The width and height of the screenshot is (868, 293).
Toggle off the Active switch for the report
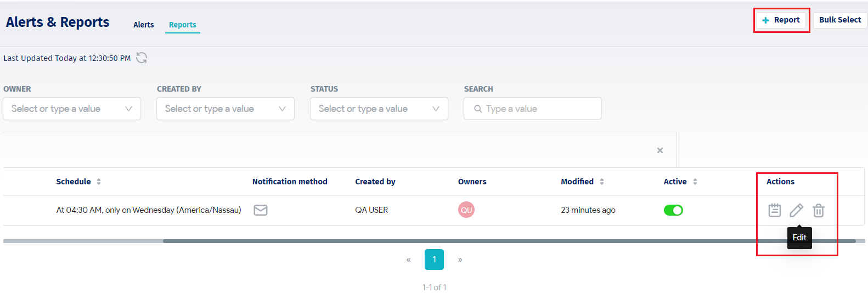(673, 210)
